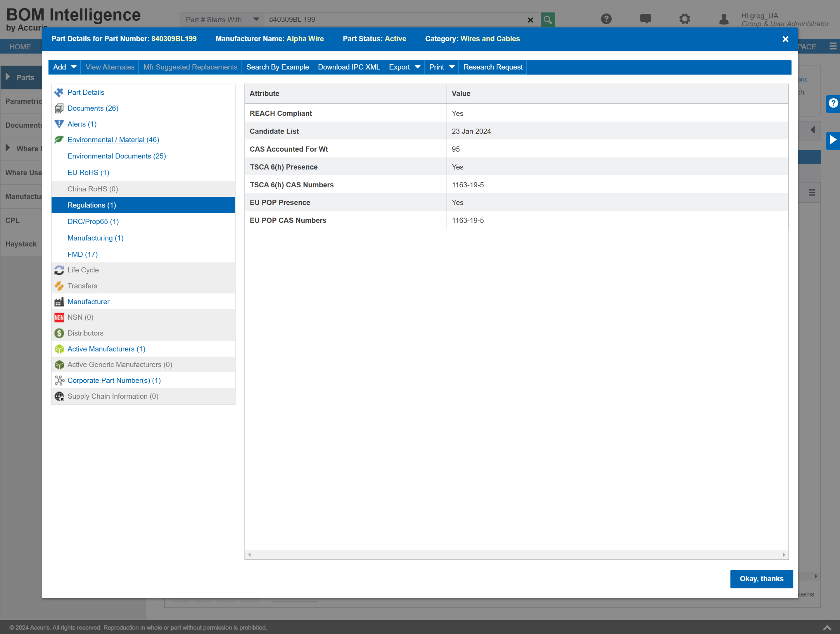
Task: Click the Transfers orange icon
Action: click(x=59, y=285)
